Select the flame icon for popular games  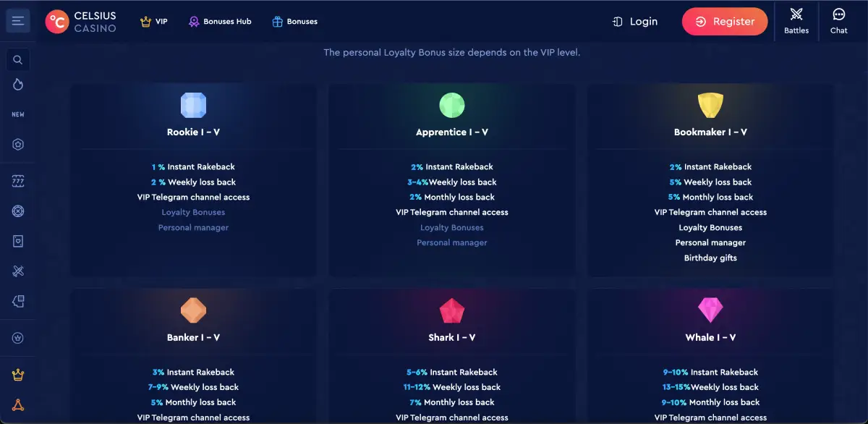coord(17,85)
